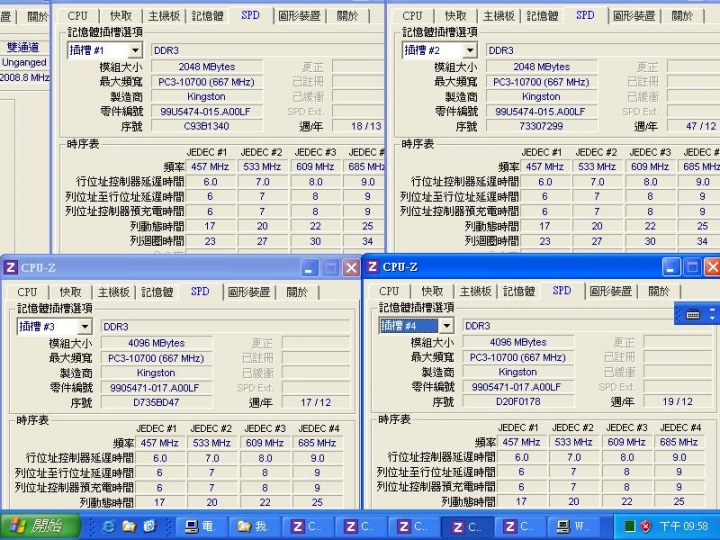Viewport: 720px width, 540px height.
Task: Open the Outlook Express quick launch icon
Action: point(149,526)
